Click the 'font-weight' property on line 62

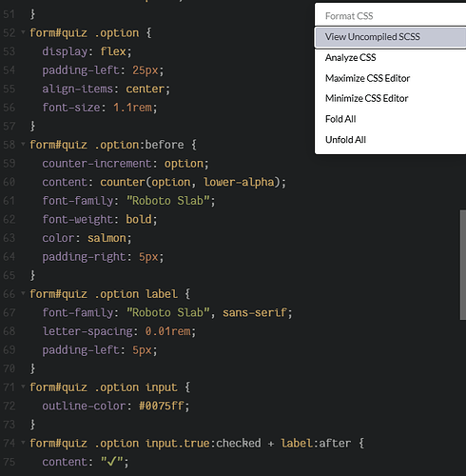(x=77, y=219)
